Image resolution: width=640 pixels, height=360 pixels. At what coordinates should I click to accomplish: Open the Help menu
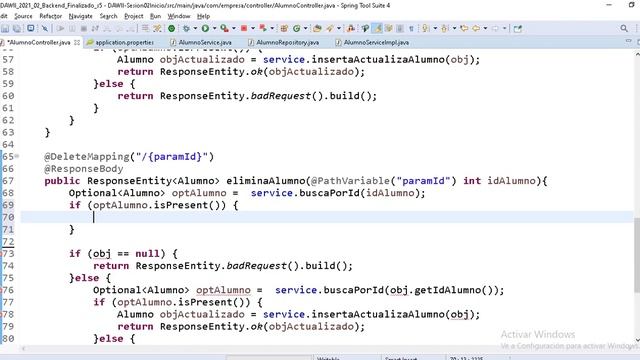click(203, 16)
